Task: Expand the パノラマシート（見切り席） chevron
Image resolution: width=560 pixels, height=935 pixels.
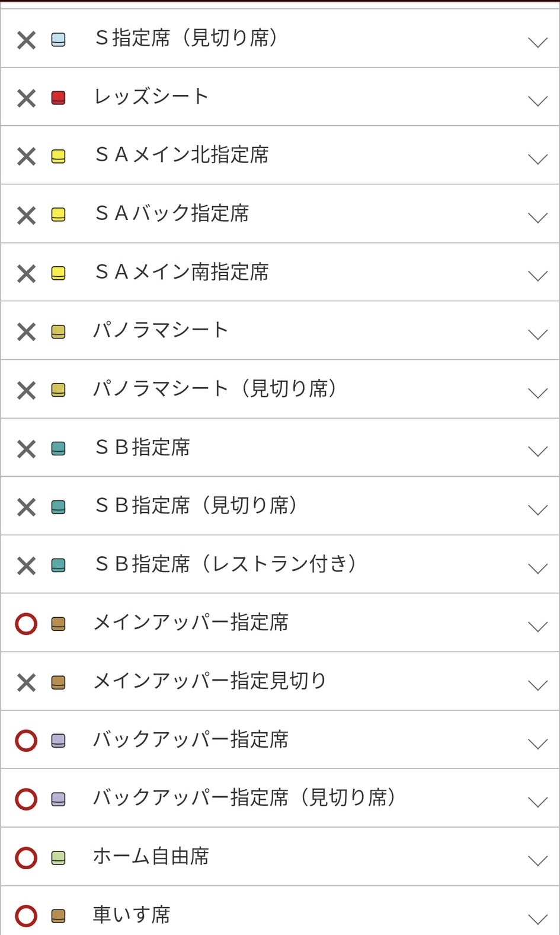Action: pyautogui.click(x=537, y=393)
